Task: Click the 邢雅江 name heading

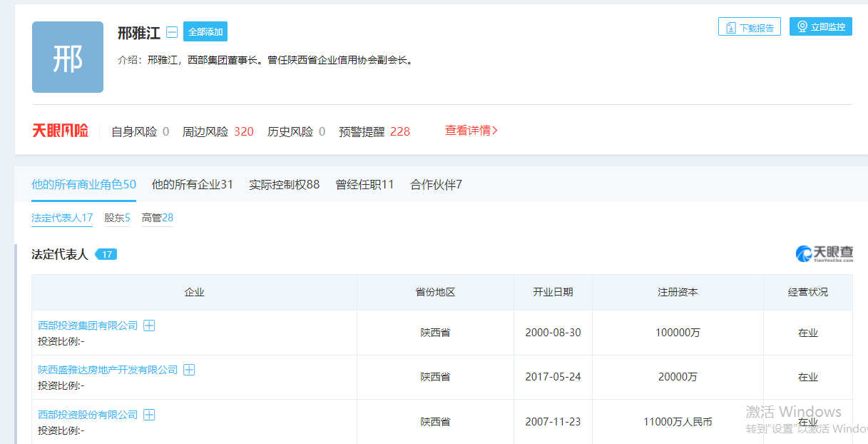Action: (139, 33)
